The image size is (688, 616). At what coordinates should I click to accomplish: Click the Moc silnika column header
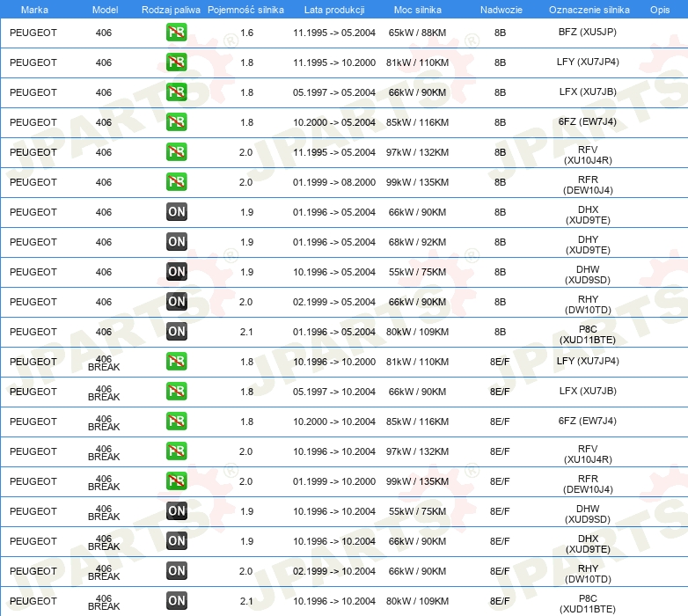coord(417,10)
